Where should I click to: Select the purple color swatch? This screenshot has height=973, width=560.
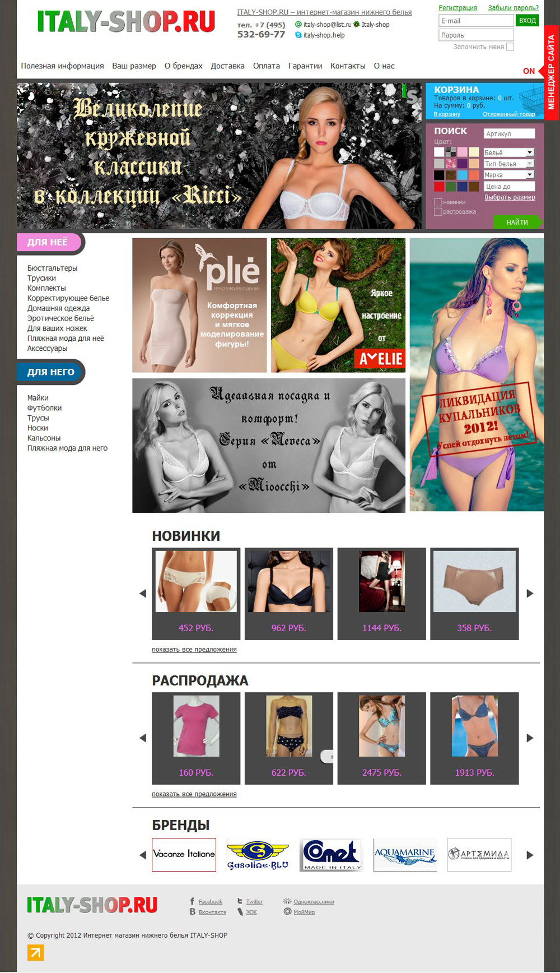(x=463, y=164)
